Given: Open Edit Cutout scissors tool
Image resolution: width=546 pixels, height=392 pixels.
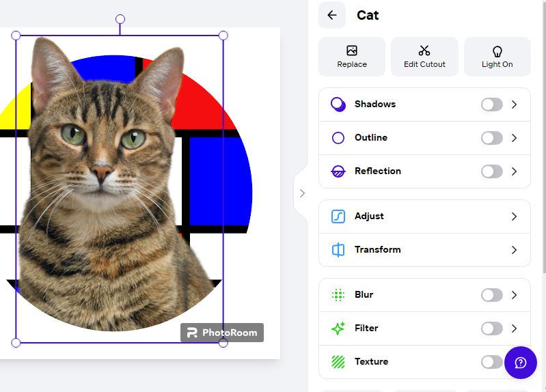Looking at the screenshot, I should pyautogui.click(x=424, y=57).
